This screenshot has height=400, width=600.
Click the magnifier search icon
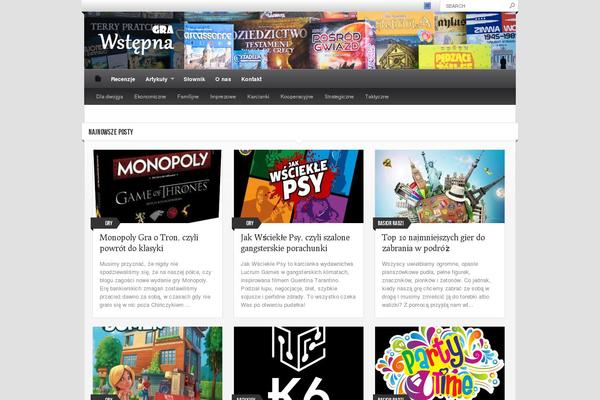pyautogui.click(x=512, y=6)
